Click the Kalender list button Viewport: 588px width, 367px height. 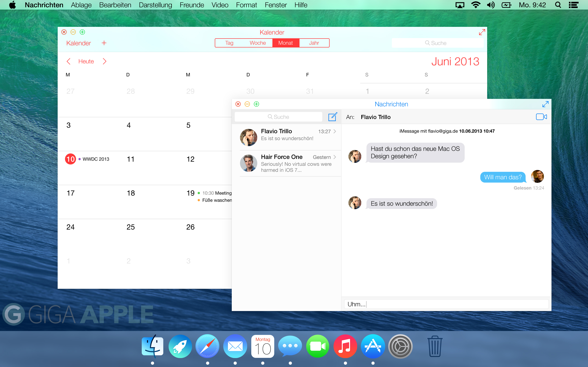tap(79, 43)
